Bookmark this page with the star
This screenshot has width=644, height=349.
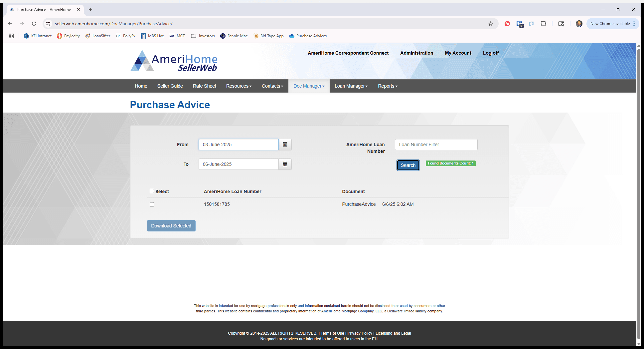click(x=491, y=24)
